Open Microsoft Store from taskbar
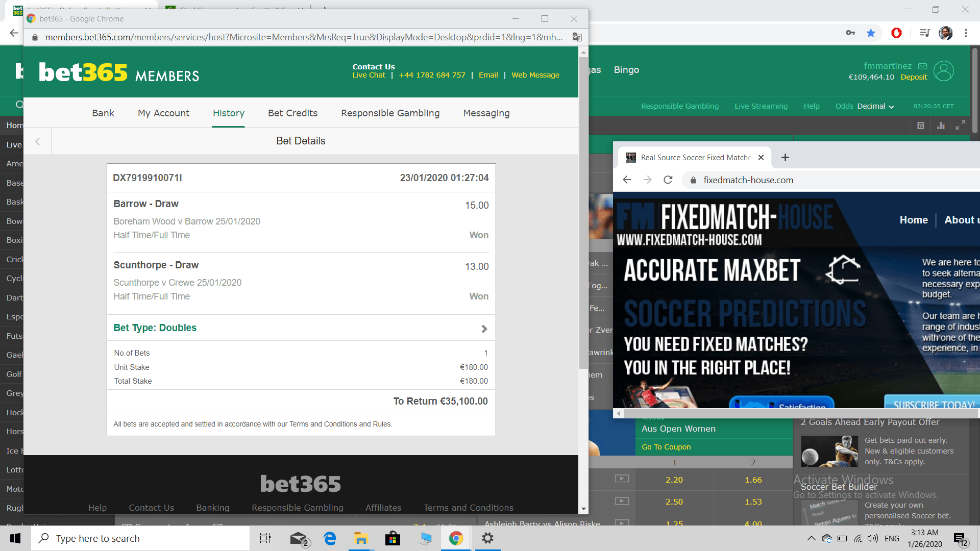The image size is (980, 551). point(393,538)
